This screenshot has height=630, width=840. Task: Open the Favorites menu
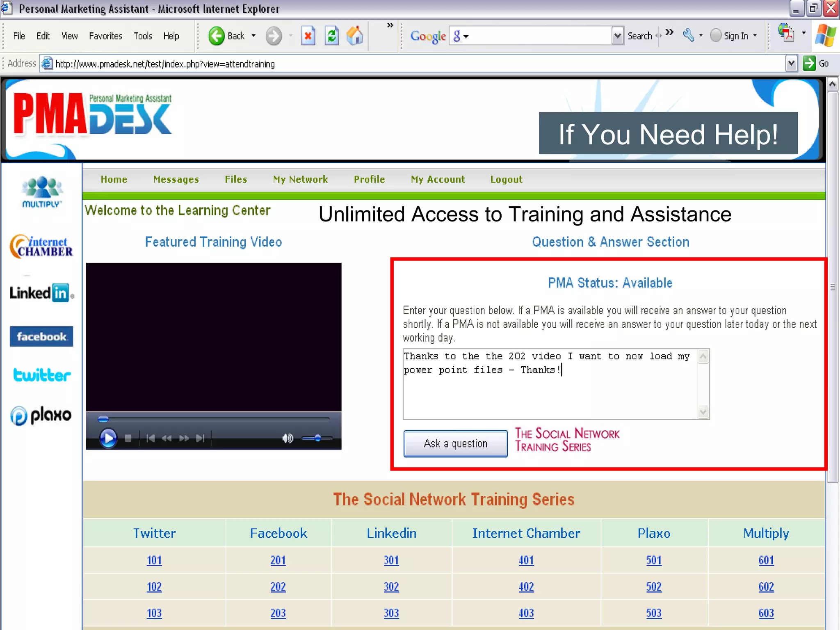[x=105, y=36]
